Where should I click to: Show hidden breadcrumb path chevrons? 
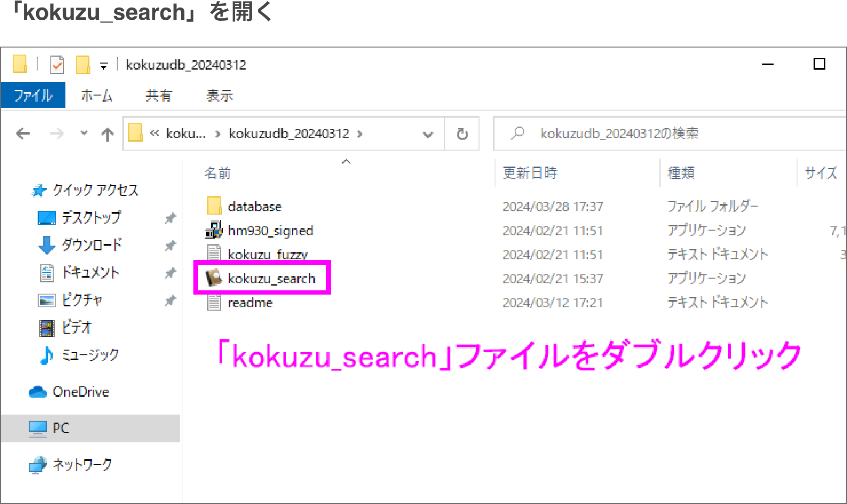point(154,133)
